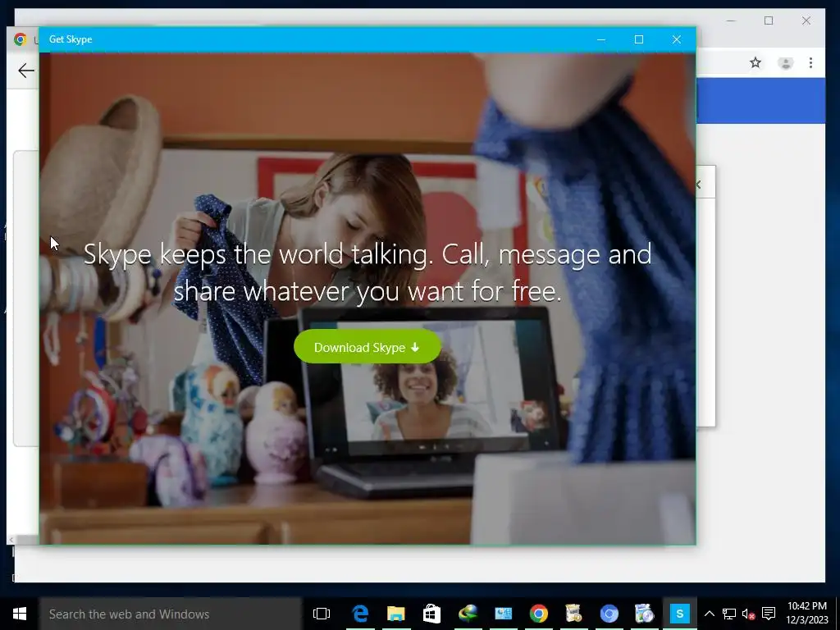Show hidden system tray icons
Image resolution: width=840 pixels, height=630 pixels.
pyautogui.click(x=709, y=614)
